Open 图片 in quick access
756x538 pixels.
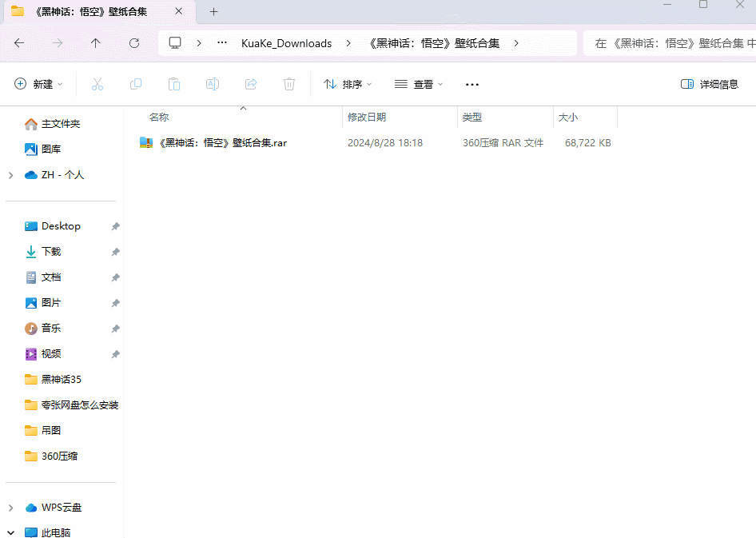coord(42,303)
